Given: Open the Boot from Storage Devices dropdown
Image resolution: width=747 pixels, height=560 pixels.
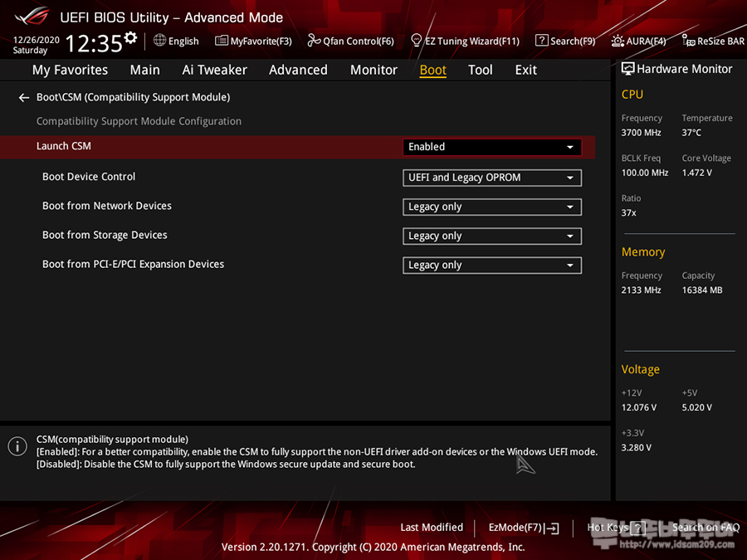Looking at the screenshot, I should click(492, 236).
